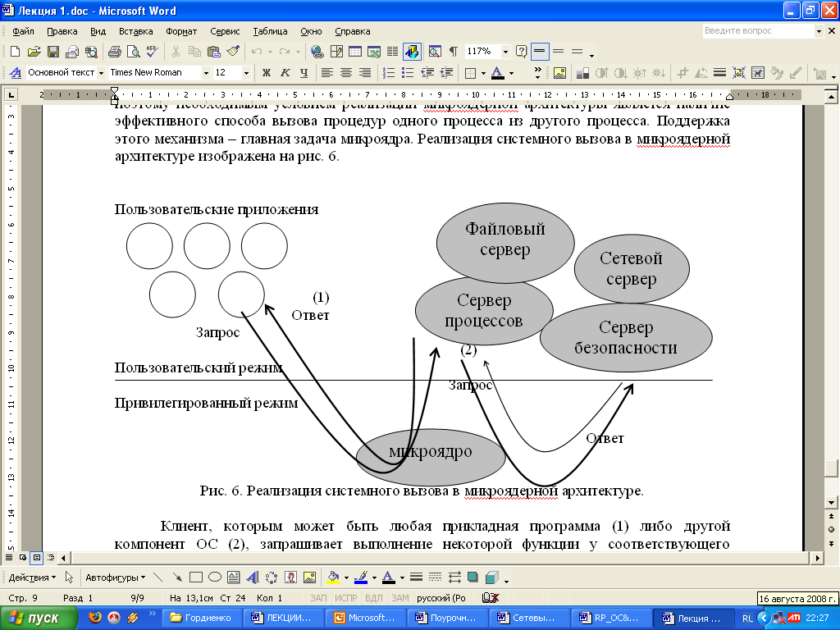Expand the font size 12 dropdown

[x=246, y=72]
